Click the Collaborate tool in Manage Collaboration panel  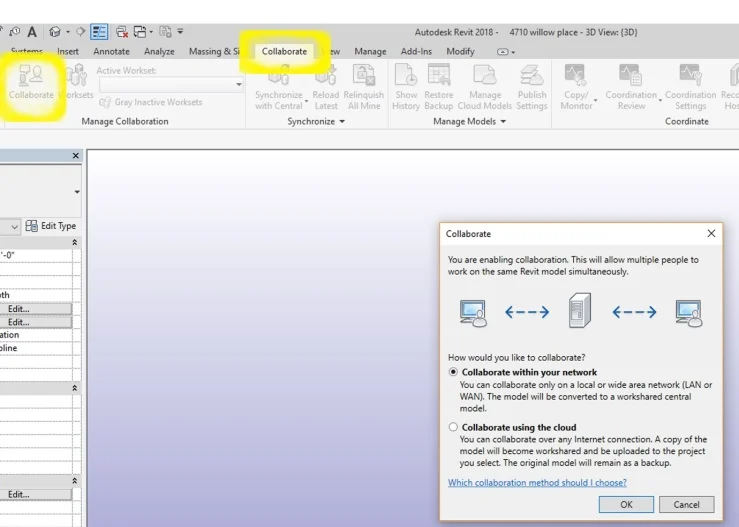click(31, 83)
